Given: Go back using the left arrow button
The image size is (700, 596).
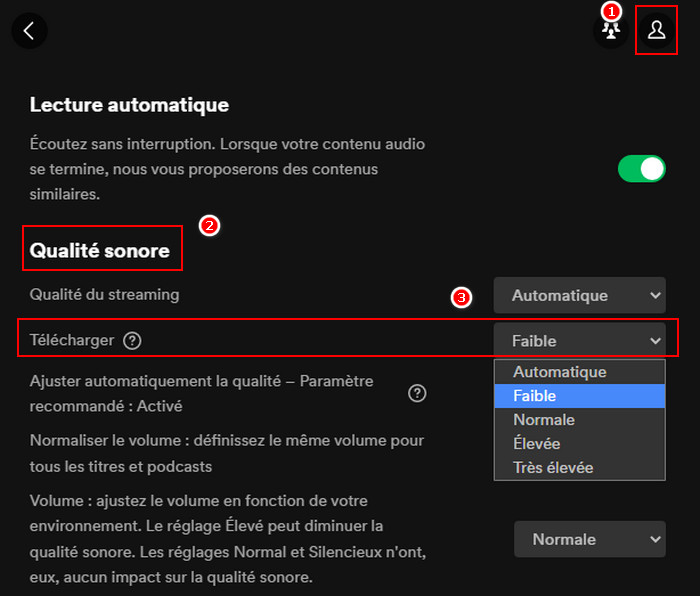Looking at the screenshot, I should [x=29, y=30].
